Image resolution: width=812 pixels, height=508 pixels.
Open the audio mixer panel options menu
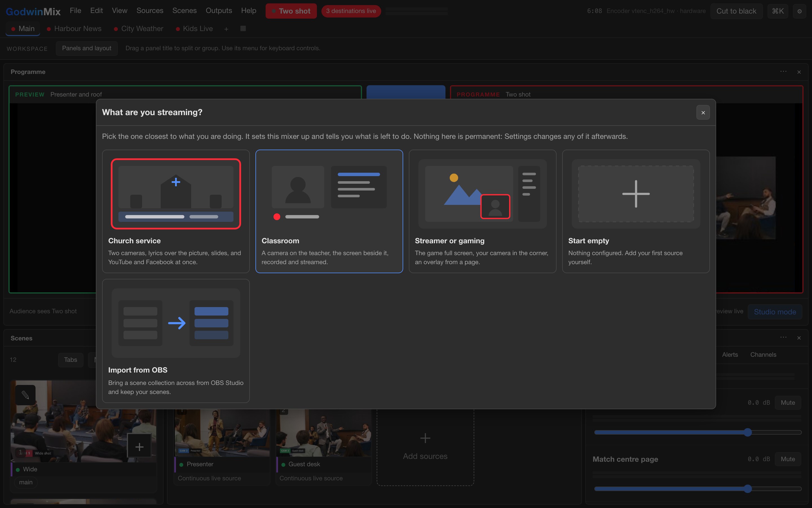tap(783, 337)
